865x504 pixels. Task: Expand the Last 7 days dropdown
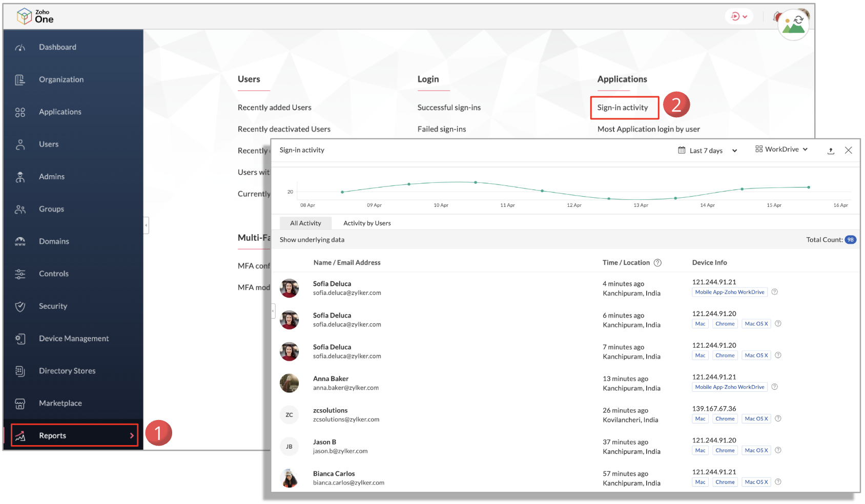(x=708, y=151)
